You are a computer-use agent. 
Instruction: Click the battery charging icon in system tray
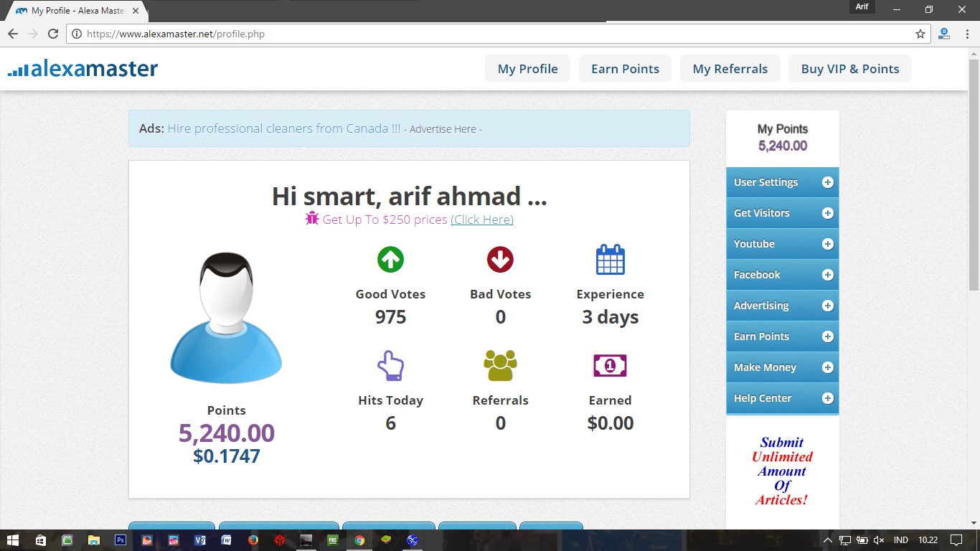pos(862,540)
